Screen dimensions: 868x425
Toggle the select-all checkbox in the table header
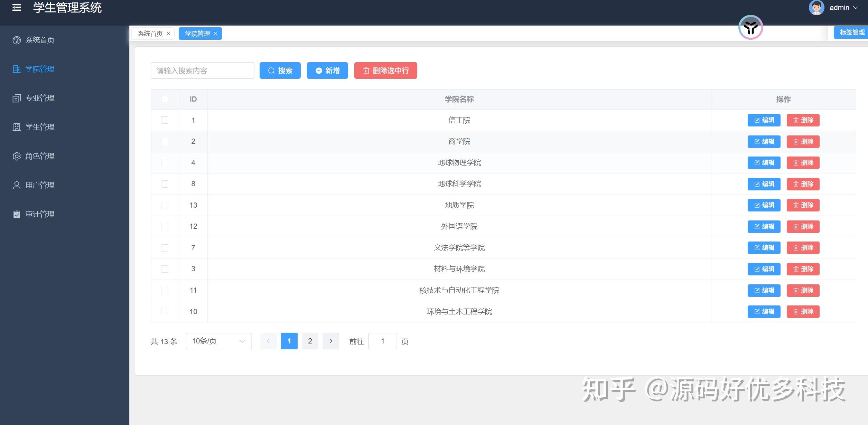pyautogui.click(x=165, y=99)
